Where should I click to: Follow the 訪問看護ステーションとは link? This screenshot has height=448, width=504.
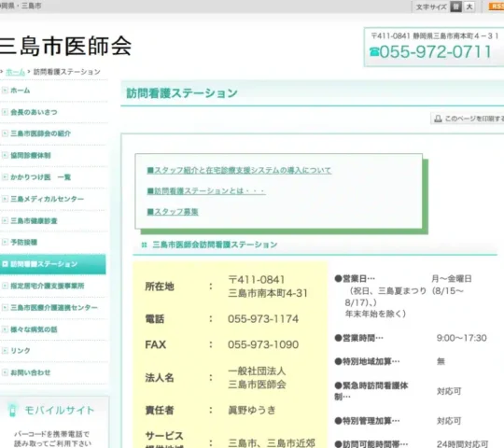(x=206, y=191)
